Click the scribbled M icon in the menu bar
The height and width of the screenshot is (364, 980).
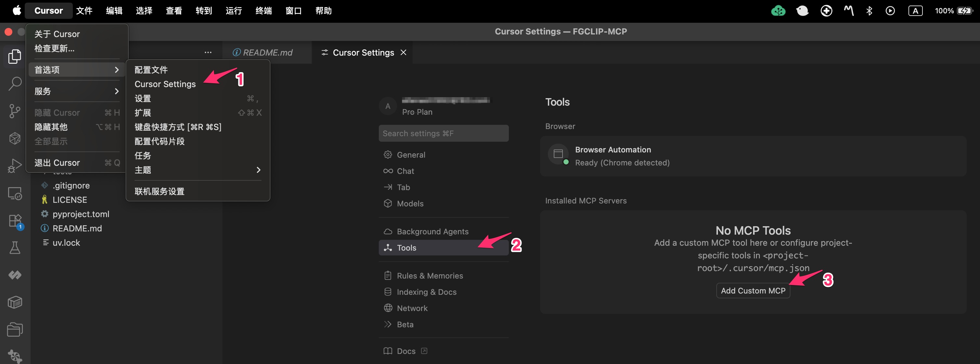tap(849, 11)
